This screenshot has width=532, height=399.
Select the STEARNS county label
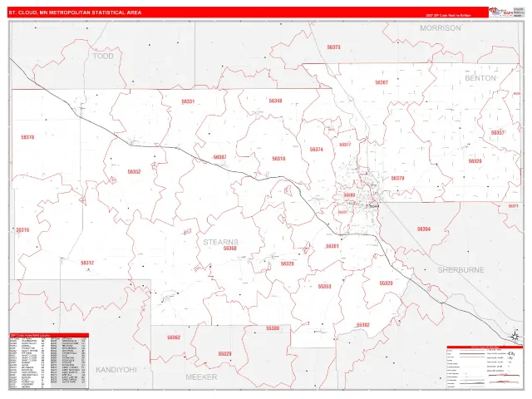pyautogui.click(x=220, y=242)
